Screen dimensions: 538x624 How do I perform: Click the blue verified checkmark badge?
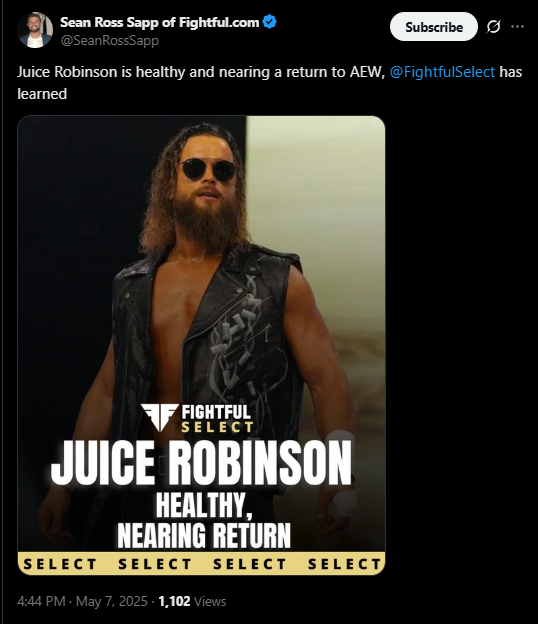(x=270, y=22)
